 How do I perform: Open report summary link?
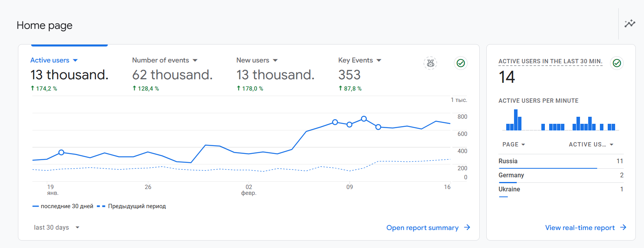(x=422, y=228)
